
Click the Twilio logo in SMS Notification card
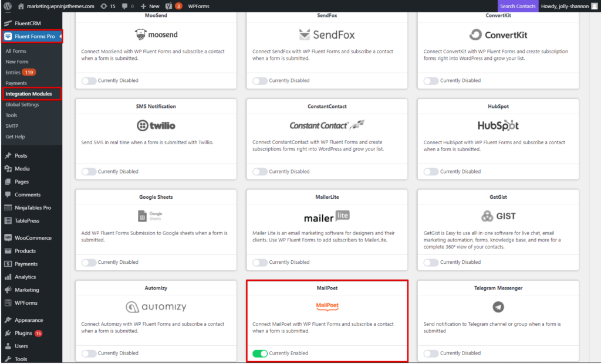(x=156, y=125)
